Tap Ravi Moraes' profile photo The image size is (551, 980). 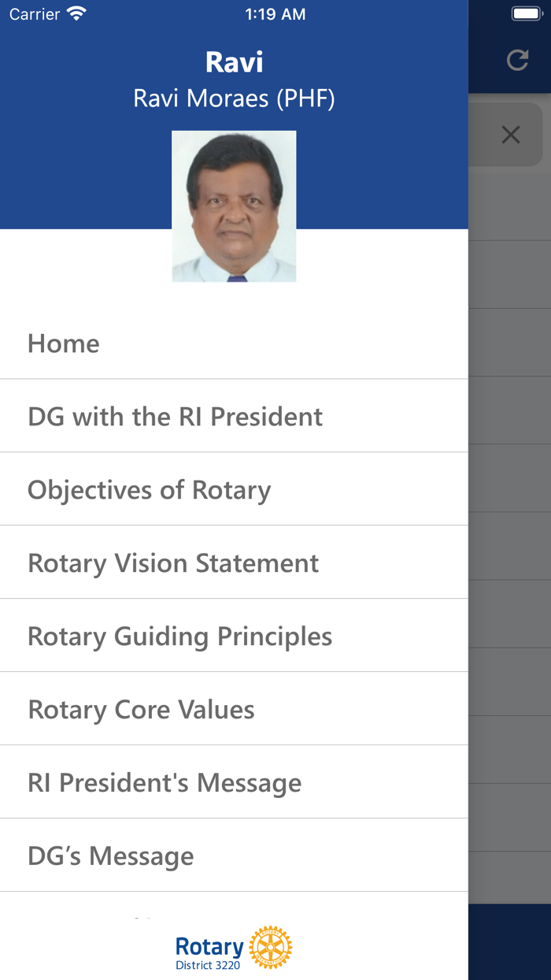pyautogui.click(x=234, y=206)
